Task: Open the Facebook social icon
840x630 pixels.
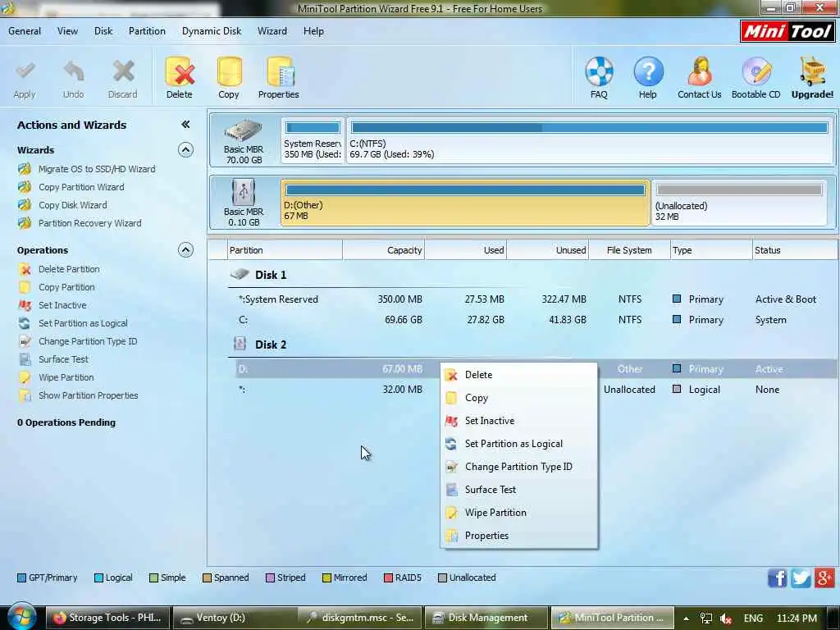Action: [x=778, y=578]
